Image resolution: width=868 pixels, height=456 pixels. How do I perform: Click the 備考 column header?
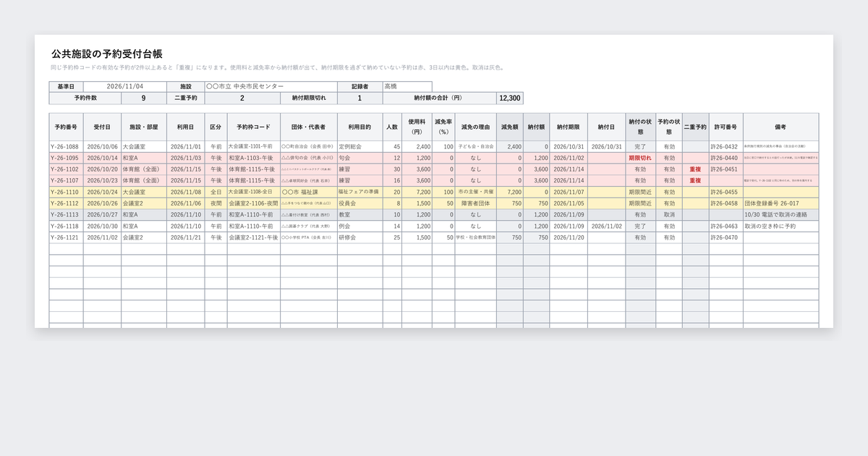coord(780,127)
